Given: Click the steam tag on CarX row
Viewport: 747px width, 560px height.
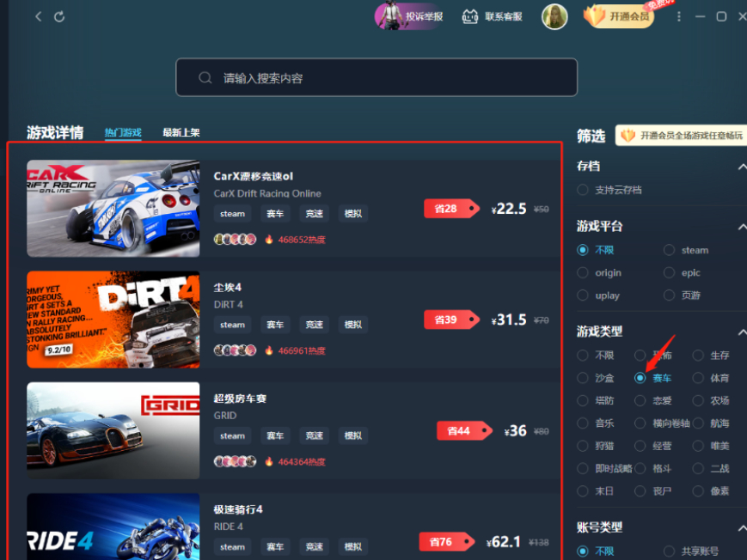Looking at the screenshot, I should (x=232, y=214).
